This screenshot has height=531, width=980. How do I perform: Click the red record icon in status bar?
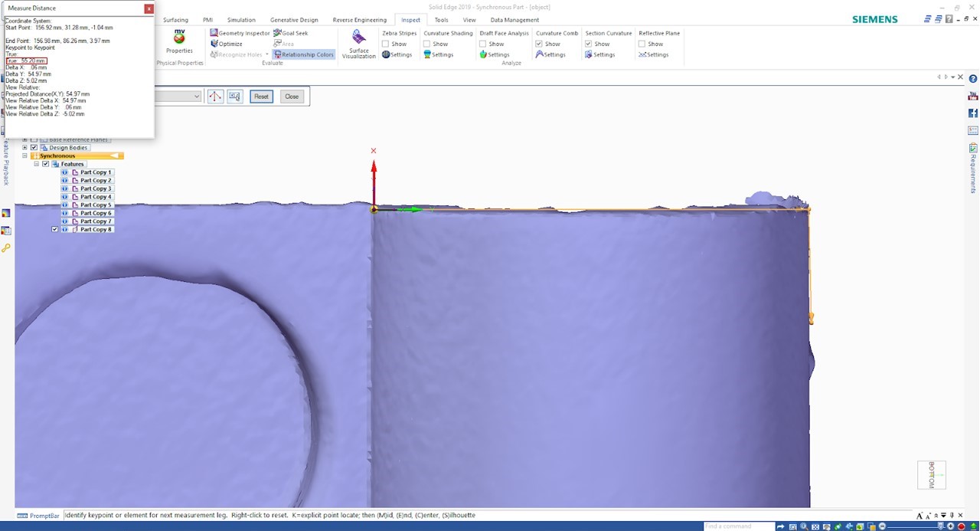962,526
